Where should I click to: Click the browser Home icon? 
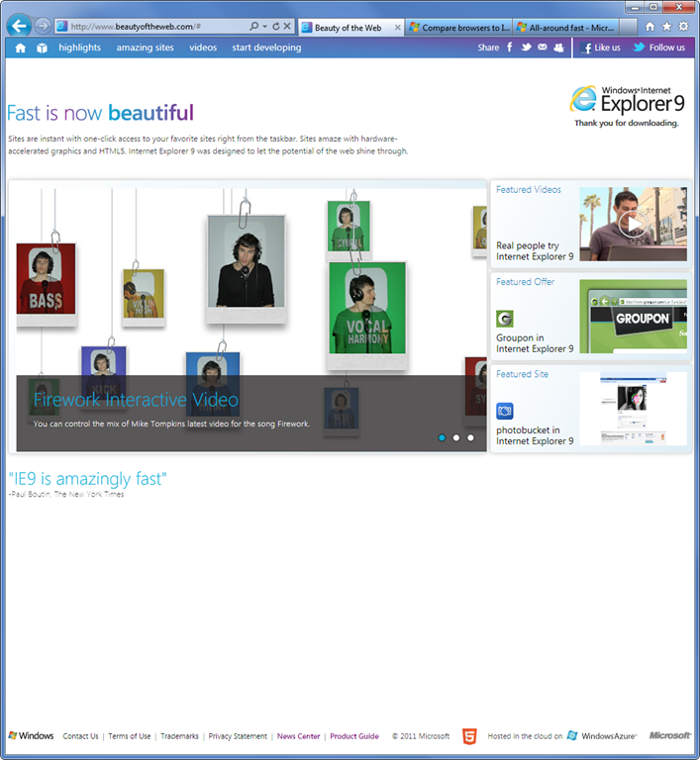[650, 27]
